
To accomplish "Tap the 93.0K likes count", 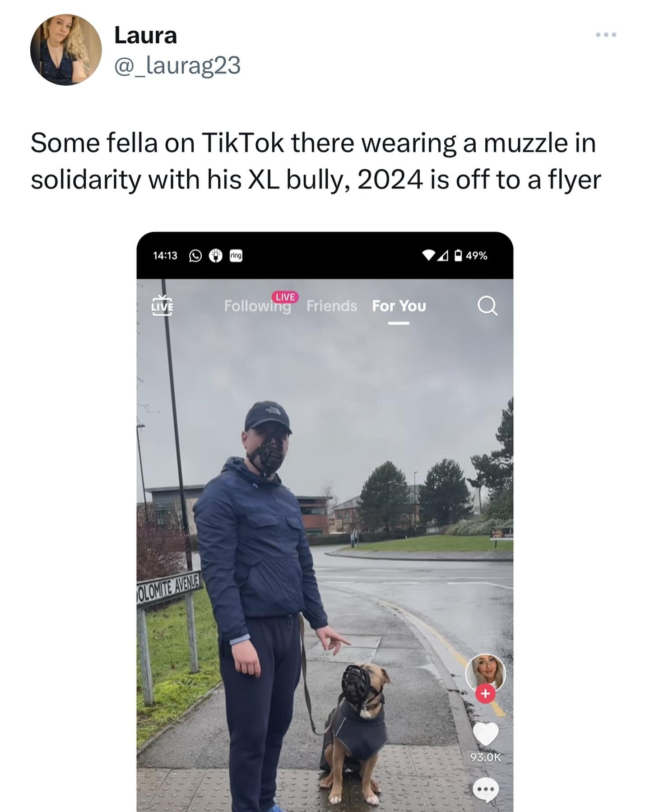I will [486, 757].
